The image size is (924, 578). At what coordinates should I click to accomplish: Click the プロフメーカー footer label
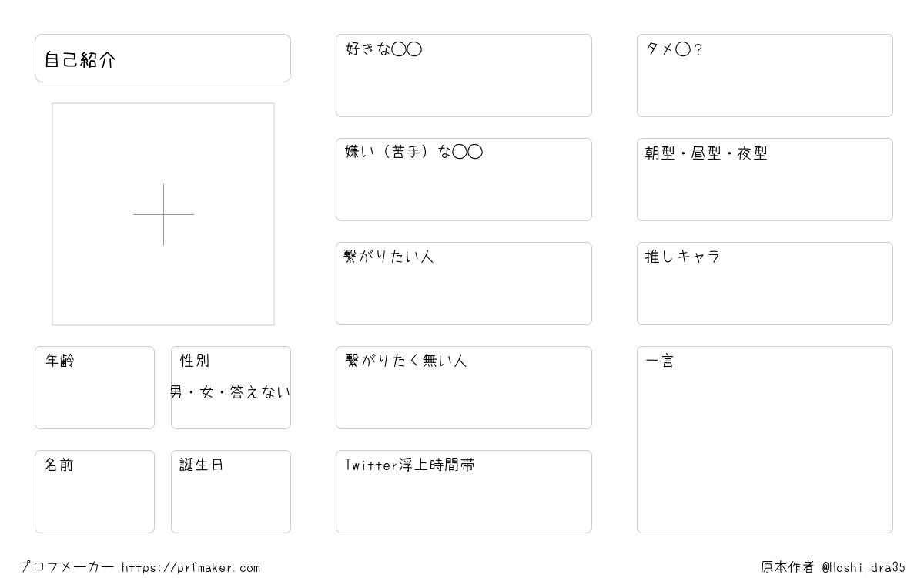[x=66, y=567]
